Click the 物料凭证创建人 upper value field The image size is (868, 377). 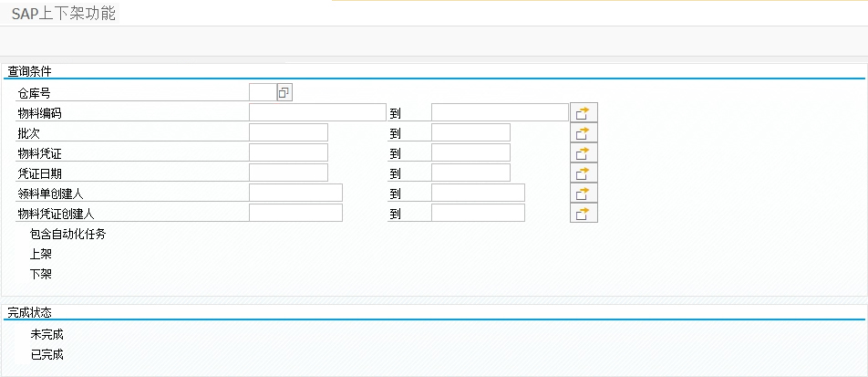(478, 213)
